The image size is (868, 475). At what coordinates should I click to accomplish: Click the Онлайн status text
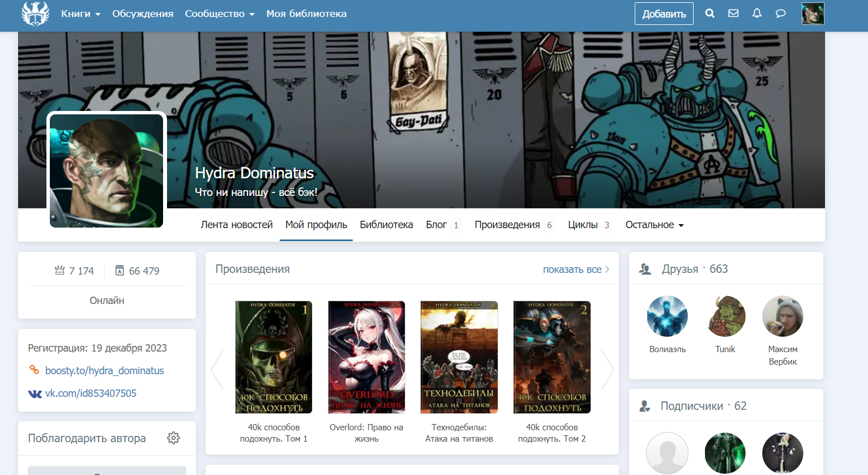point(107,301)
